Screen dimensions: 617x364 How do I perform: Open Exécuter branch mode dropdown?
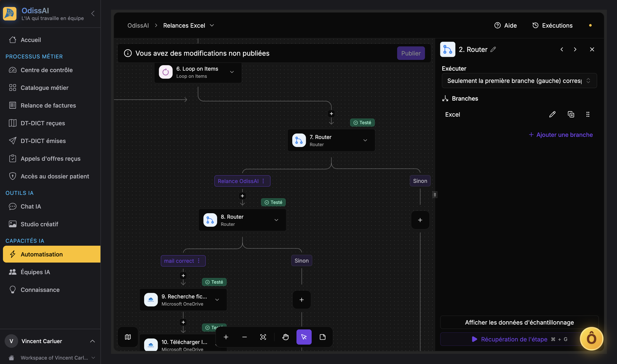coord(519,81)
